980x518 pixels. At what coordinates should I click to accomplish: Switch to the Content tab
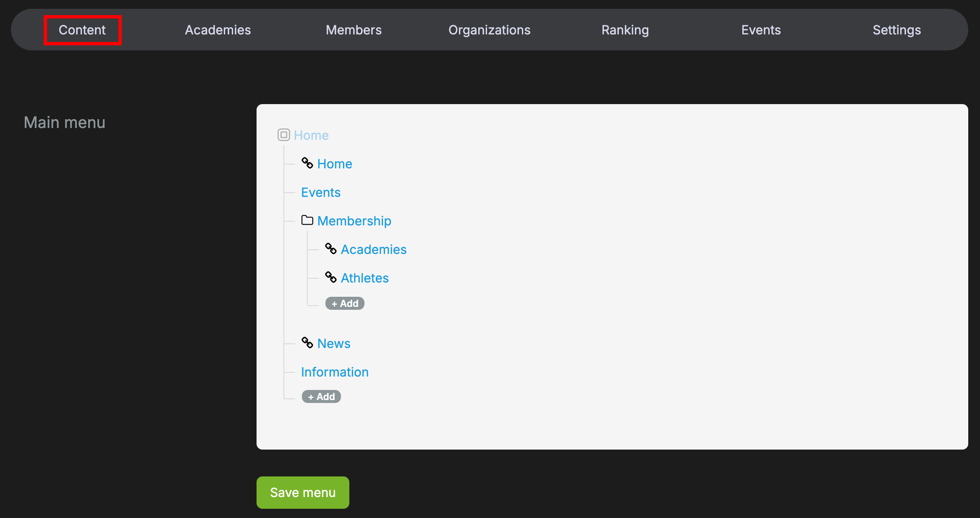[x=82, y=30]
